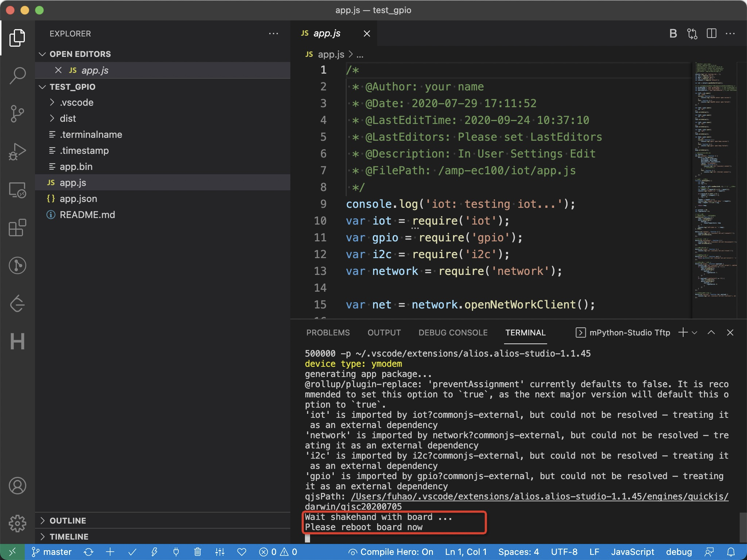This screenshot has height=560, width=747.
Task: Close app.js in Open Editors list
Action: click(x=58, y=70)
